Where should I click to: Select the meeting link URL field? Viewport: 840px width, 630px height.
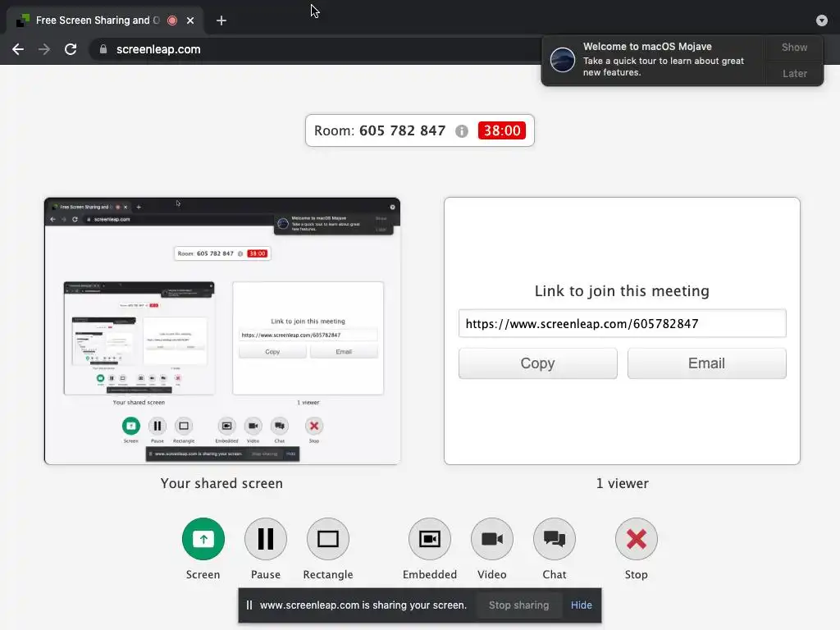tap(622, 323)
